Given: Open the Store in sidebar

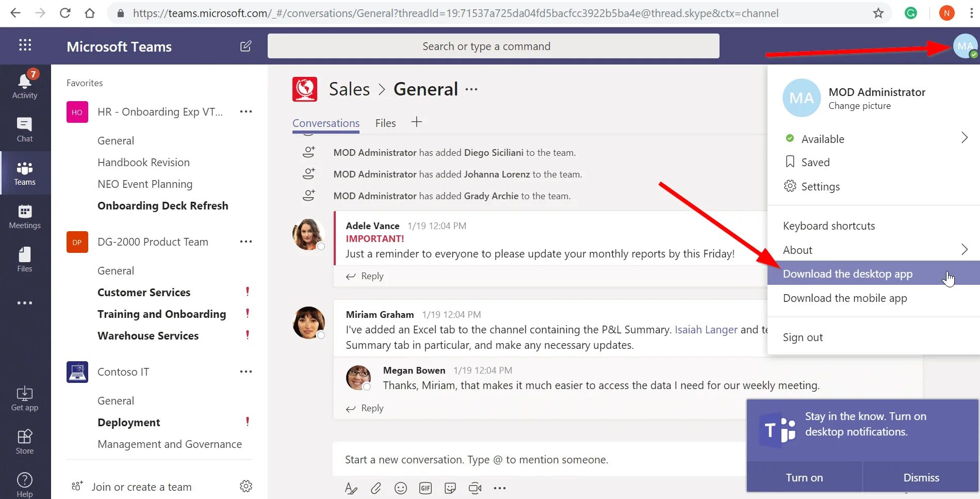Looking at the screenshot, I should pos(25,442).
